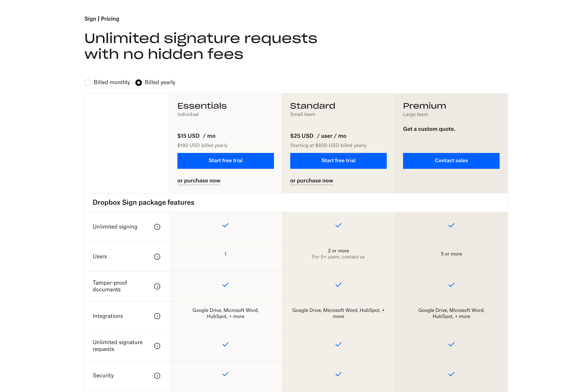Click Standard checkmark for Unlimited signature requests
Image resolution: width=588 pixels, height=392 pixels.
339,344
